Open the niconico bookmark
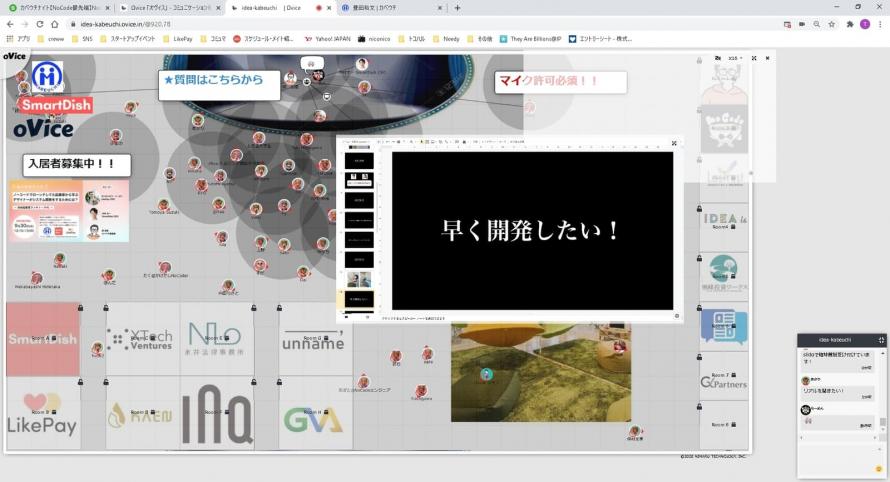Viewport: 890px width, 482px height. [374, 39]
